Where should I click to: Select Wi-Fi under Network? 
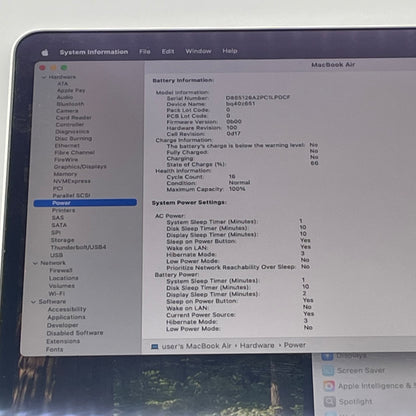click(57, 293)
